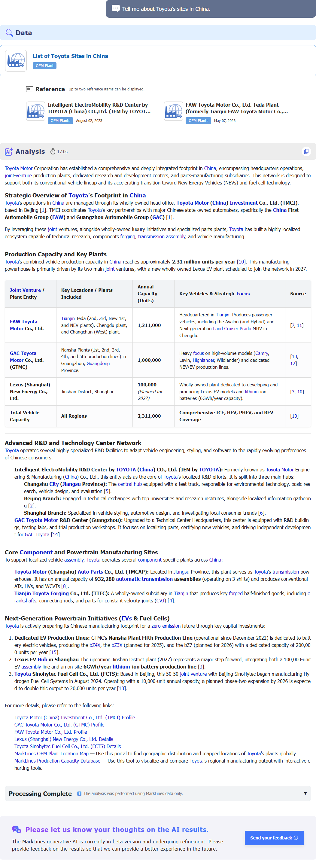
Task: Click bZ3X link in EV production lines item
Action: pos(117,645)
